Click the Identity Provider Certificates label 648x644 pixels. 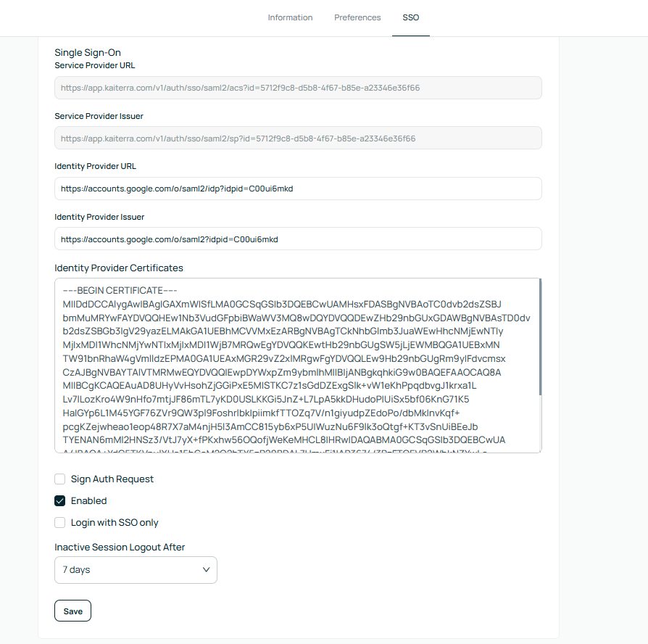[119, 268]
